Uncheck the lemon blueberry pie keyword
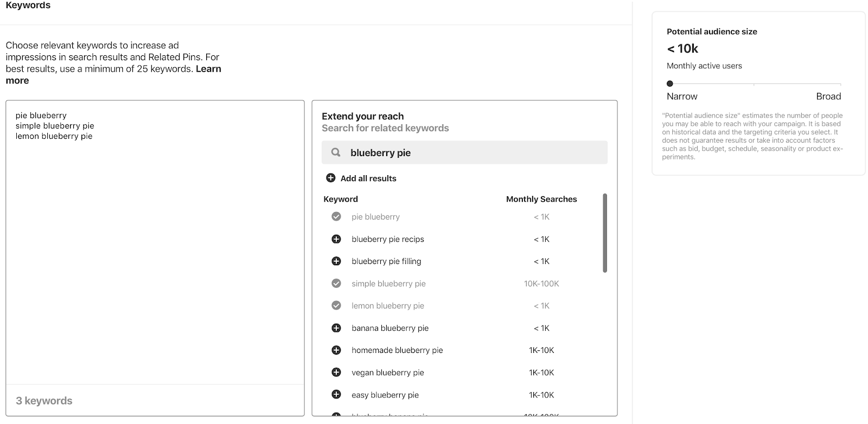The image size is (868, 424). pos(336,306)
